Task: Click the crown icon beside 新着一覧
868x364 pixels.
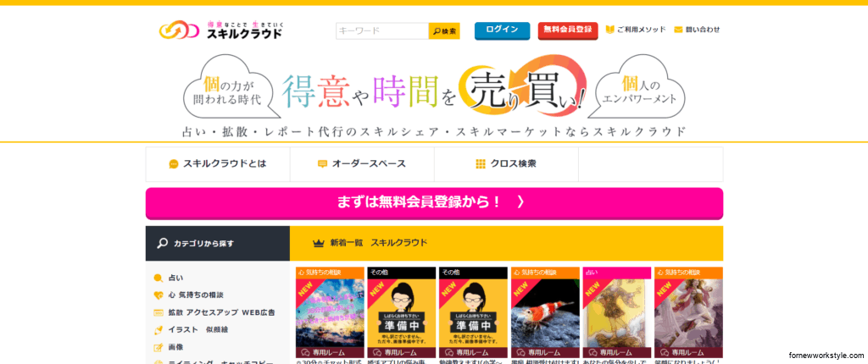Action: pyautogui.click(x=319, y=243)
